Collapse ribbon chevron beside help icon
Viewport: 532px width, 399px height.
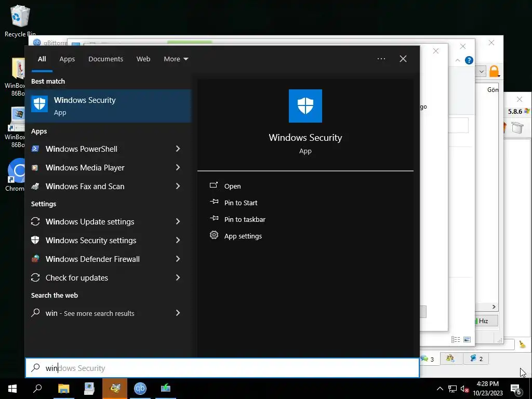[458, 60]
